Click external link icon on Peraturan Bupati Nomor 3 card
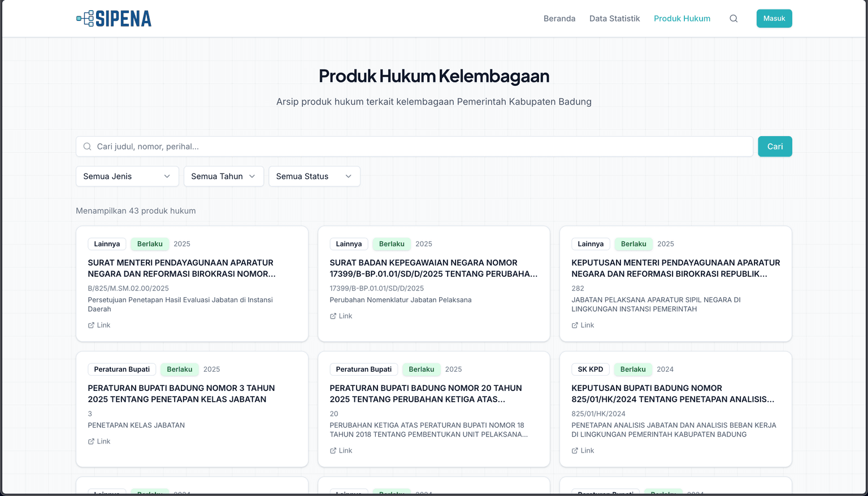 coord(92,442)
